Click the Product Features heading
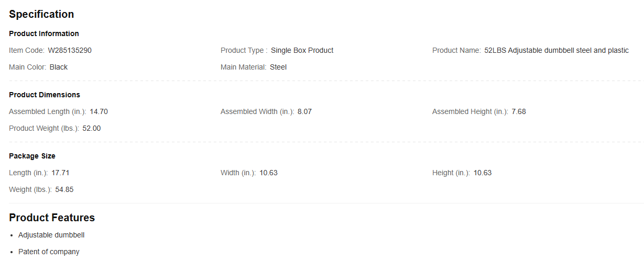This screenshot has height=261, width=644. (52, 218)
